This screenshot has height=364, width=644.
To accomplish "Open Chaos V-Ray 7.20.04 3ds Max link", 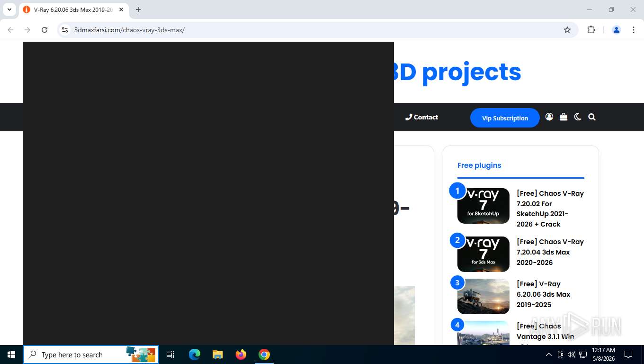I will 550,252.
